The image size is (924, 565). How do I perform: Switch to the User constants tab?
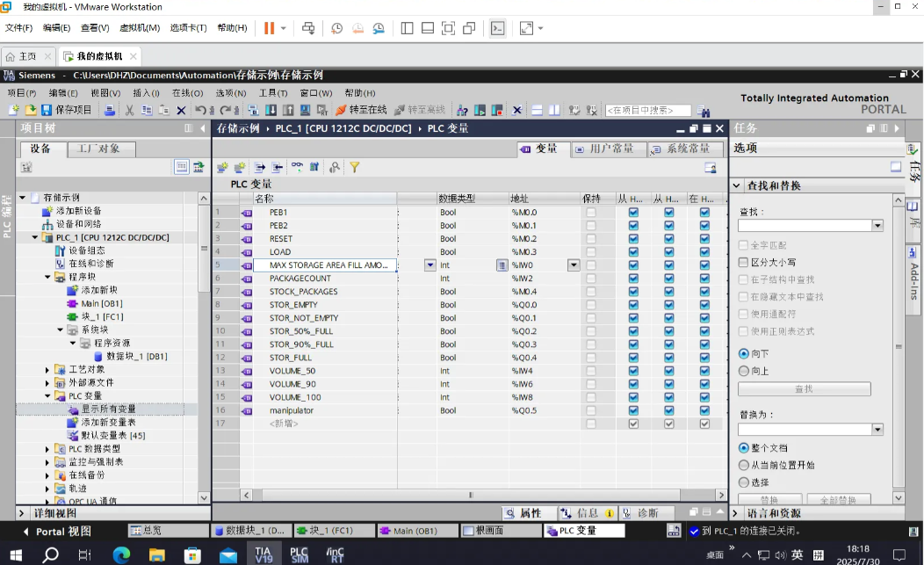point(605,149)
